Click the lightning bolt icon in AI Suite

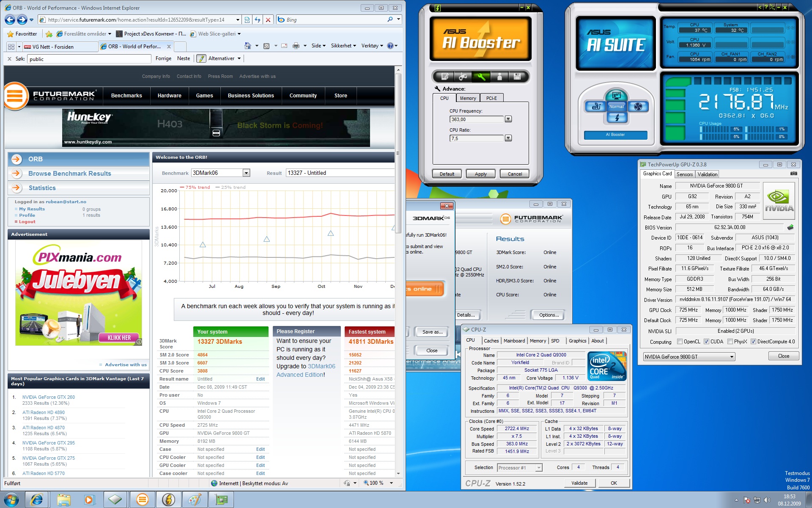click(x=617, y=118)
